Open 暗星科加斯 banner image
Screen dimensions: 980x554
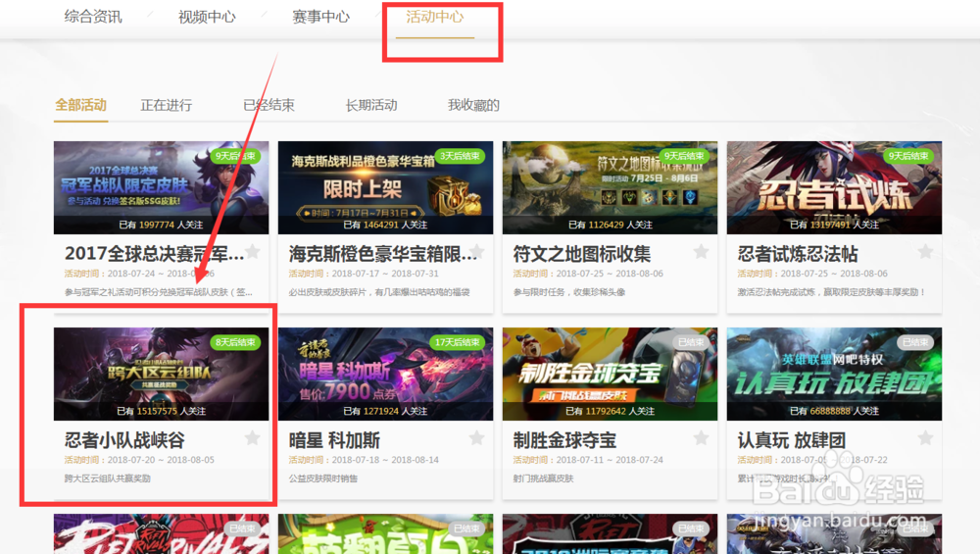pyautogui.click(x=385, y=374)
